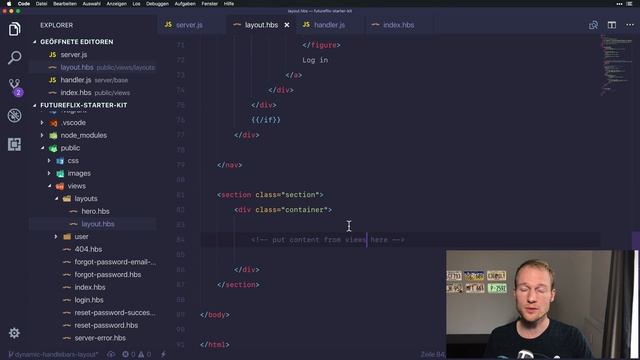Screen dimensions: 640x360
Task: Click the closing nav tag line
Action: pyautogui.click(x=229, y=165)
